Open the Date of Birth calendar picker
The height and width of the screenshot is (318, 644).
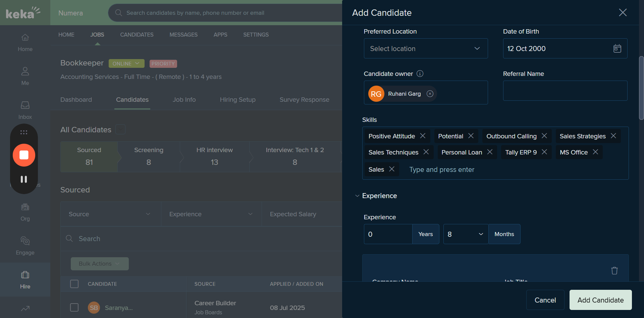pos(617,49)
